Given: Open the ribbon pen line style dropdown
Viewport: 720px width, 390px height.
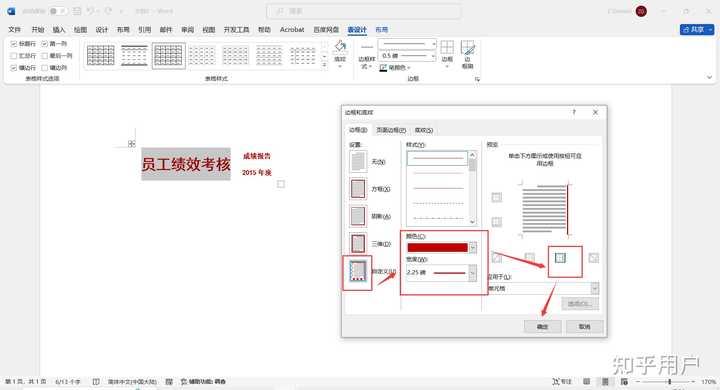Looking at the screenshot, I should 433,44.
